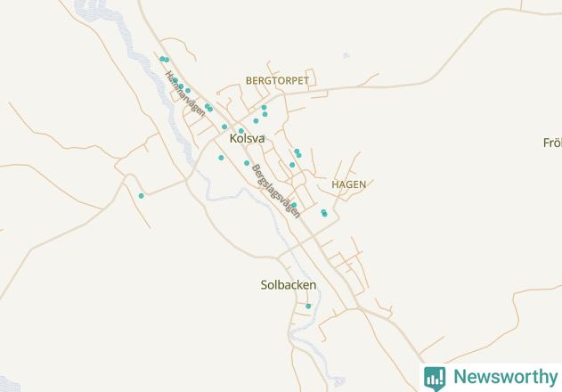
Task: Select the topmost teal marker below BERGTORPET
Action: click(x=265, y=107)
